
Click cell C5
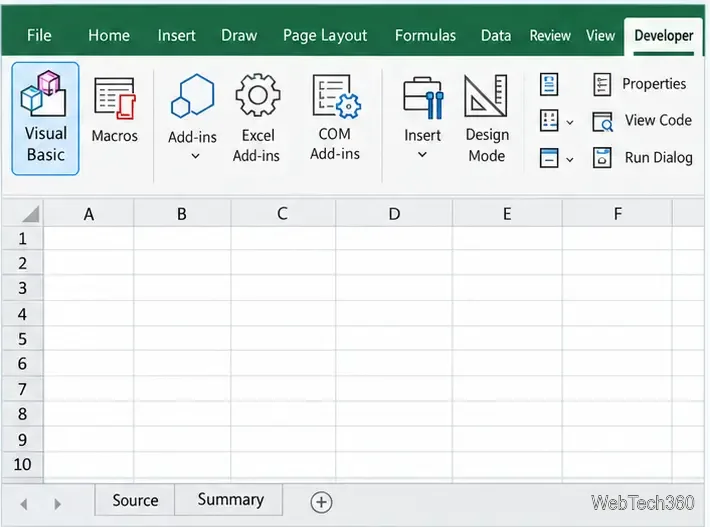click(x=283, y=338)
